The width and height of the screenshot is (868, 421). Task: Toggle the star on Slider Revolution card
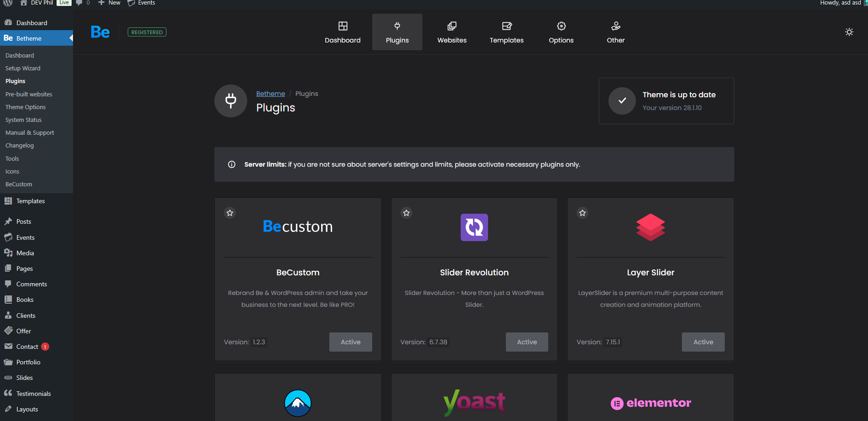(x=406, y=213)
